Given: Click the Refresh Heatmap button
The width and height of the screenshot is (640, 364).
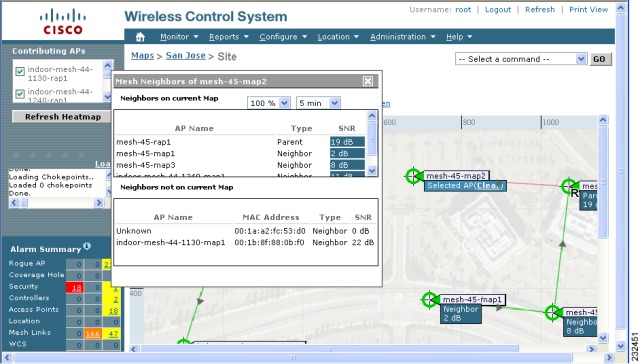Looking at the screenshot, I should pos(62,117).
